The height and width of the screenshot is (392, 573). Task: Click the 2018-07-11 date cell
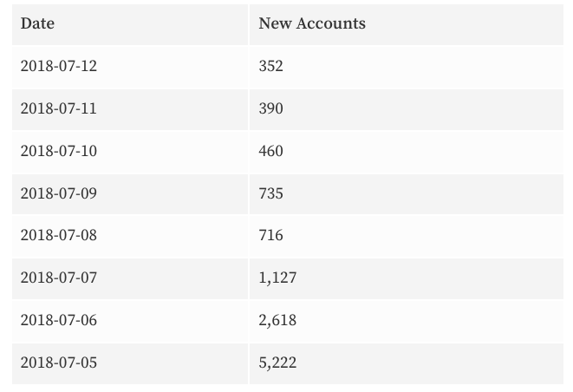click(x=59, y=108)
